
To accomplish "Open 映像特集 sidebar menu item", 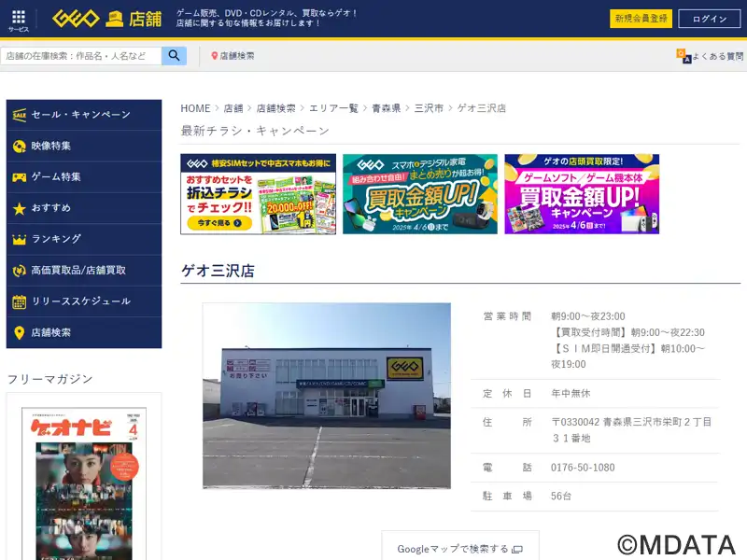I will click(x=84, y=147).
